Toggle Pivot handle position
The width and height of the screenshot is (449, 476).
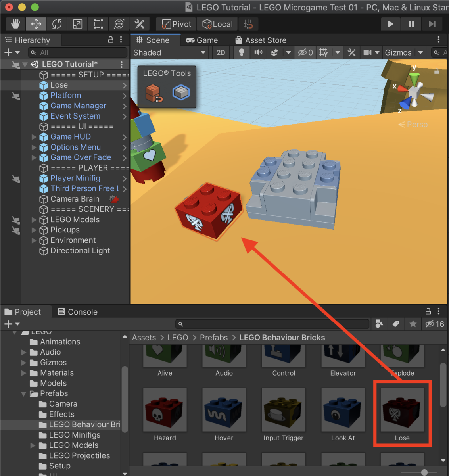tap(177, 24)
